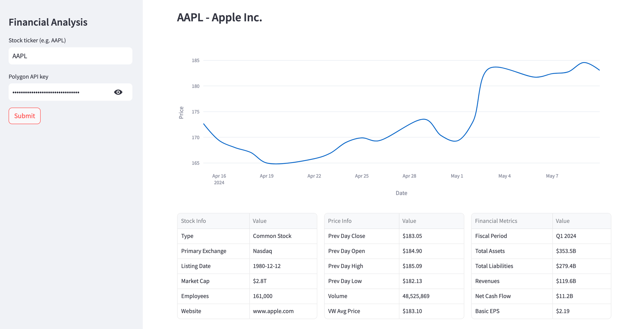The width and height of the screenshot is (644, 329).
Task: Click the stock ticker input containing AAPL
Action: click(70, 56)
